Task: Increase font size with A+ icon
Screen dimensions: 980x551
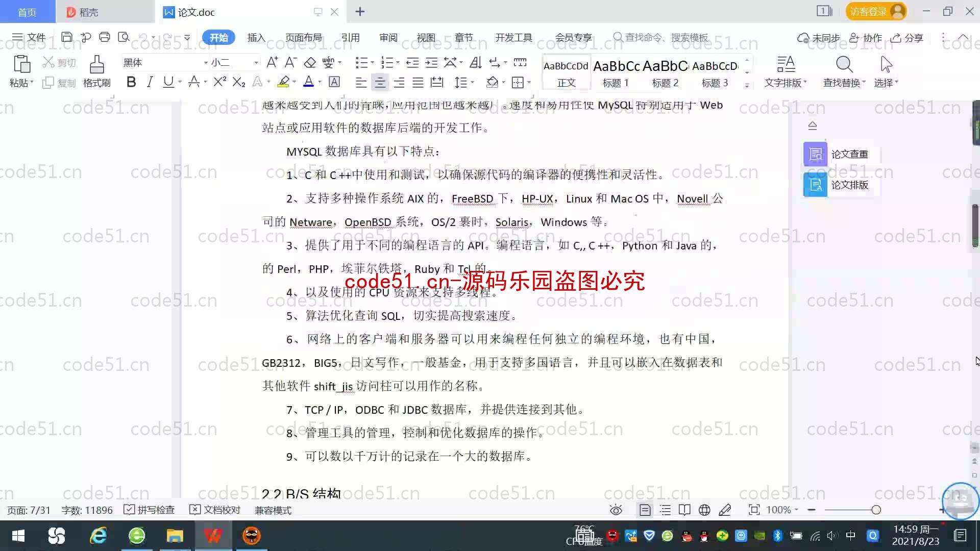Action: tap(272, 62)
